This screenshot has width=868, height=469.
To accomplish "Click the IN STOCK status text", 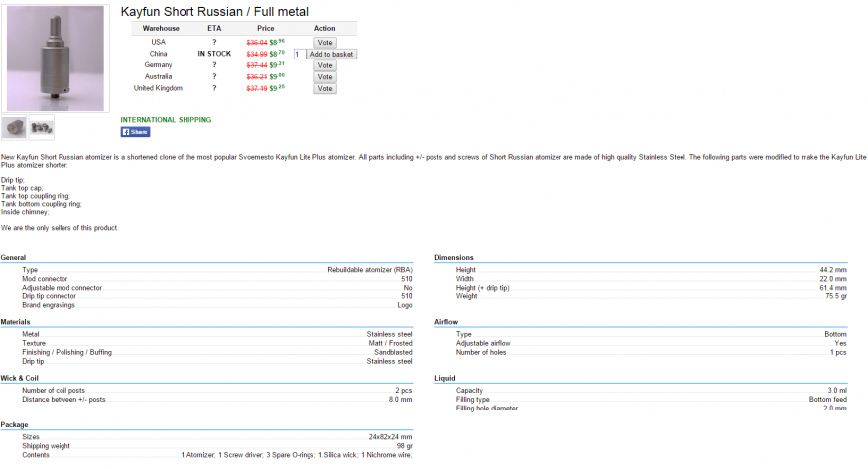I will point(214,54).
